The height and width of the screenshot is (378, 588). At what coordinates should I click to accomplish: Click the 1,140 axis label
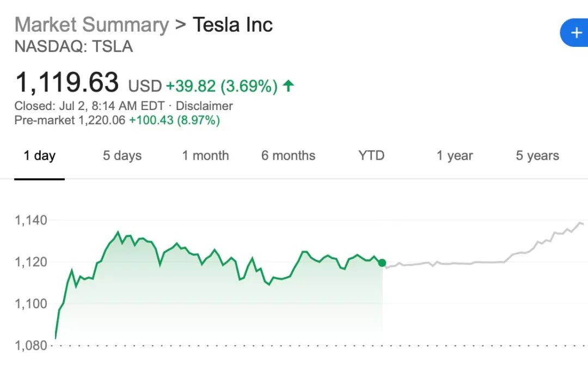[31, 221]
